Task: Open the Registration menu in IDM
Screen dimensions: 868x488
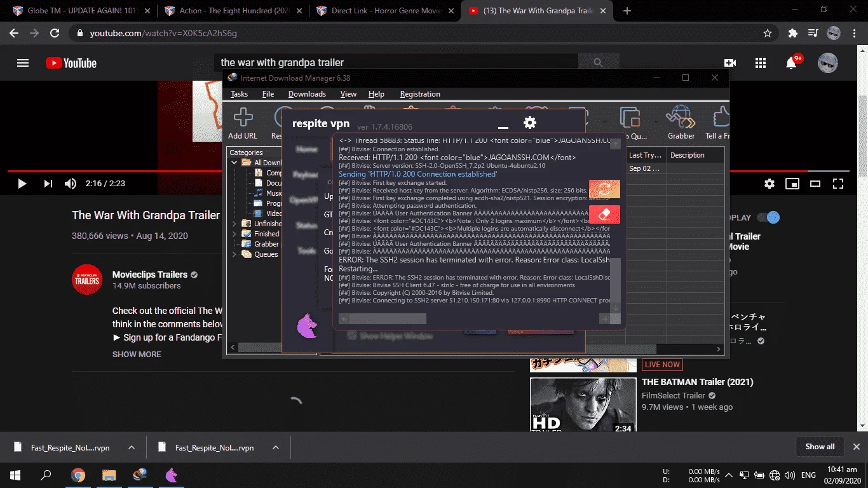Action: pyautogui.click(x=420, y=94)
